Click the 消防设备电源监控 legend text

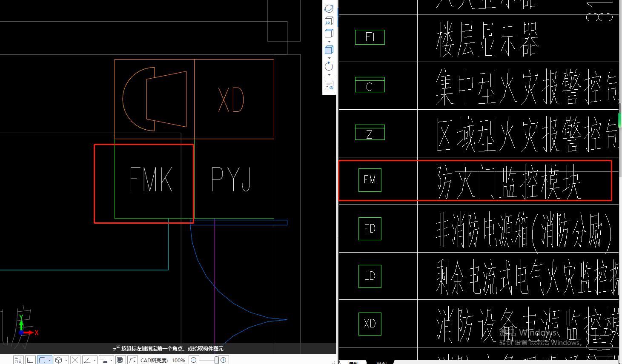[x=527, y=325]
